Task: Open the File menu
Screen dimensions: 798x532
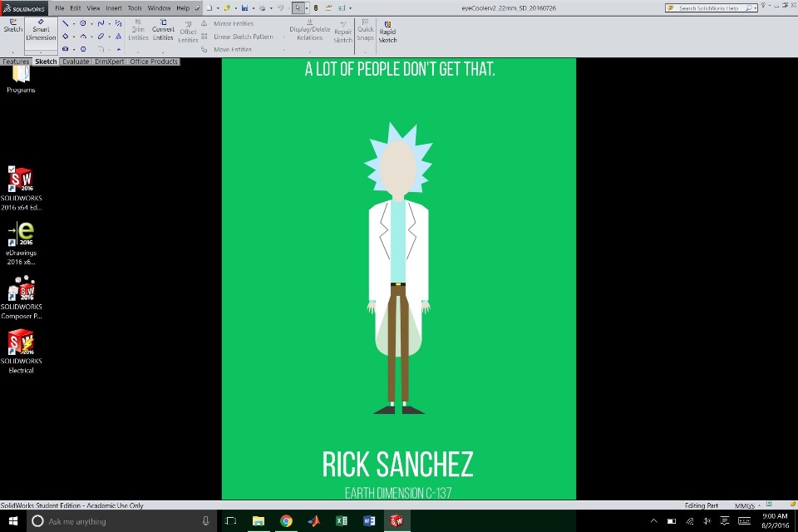Action: [60, 8]
